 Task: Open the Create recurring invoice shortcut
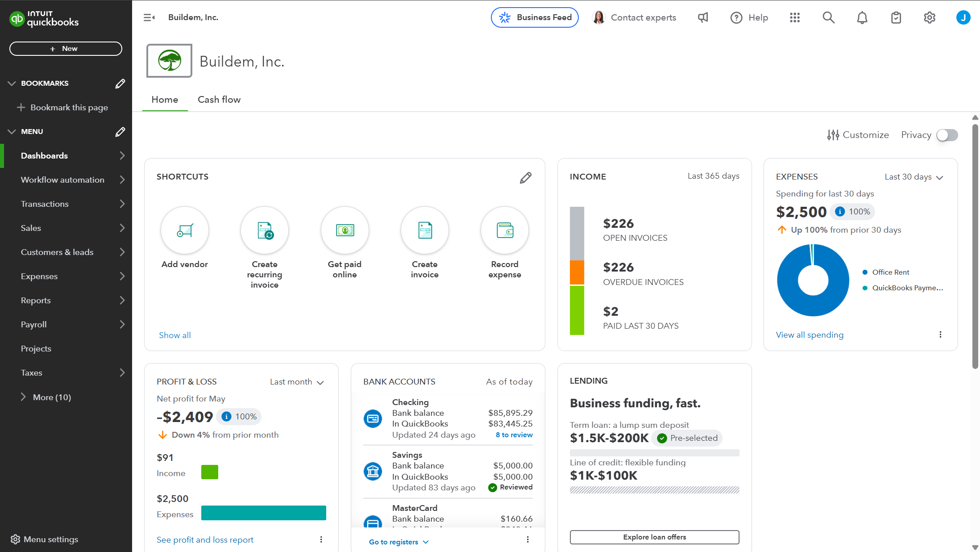tap(264, 230)
